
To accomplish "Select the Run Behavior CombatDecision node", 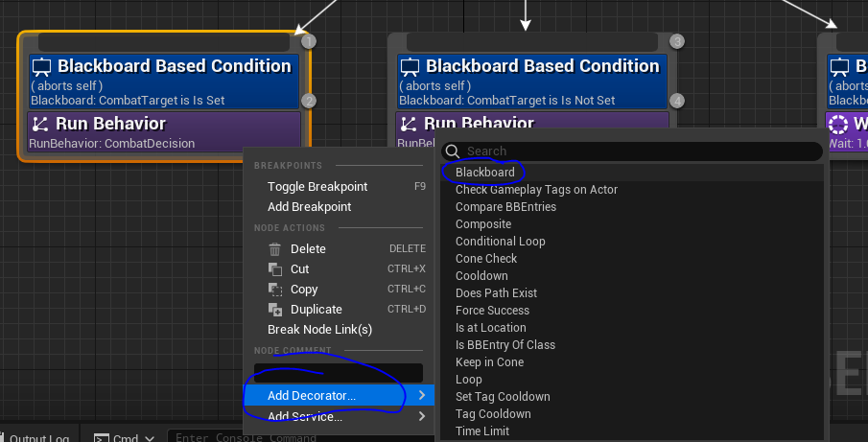I will 164,131.
